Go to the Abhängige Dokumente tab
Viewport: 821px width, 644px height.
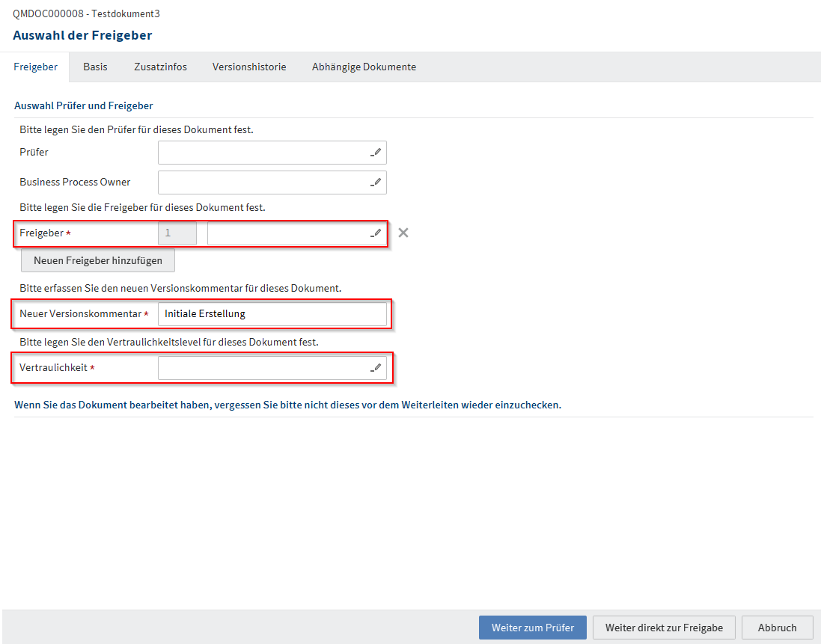364,67
